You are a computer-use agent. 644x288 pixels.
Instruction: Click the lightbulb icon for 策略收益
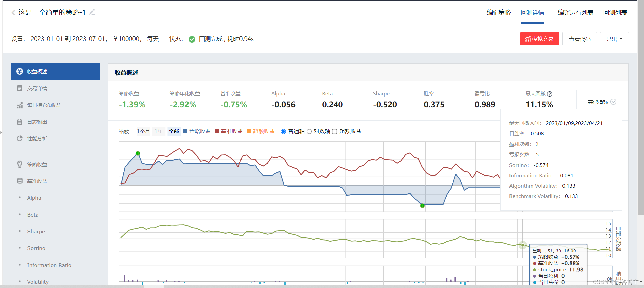pyautogui.click(x=20, y=164)
